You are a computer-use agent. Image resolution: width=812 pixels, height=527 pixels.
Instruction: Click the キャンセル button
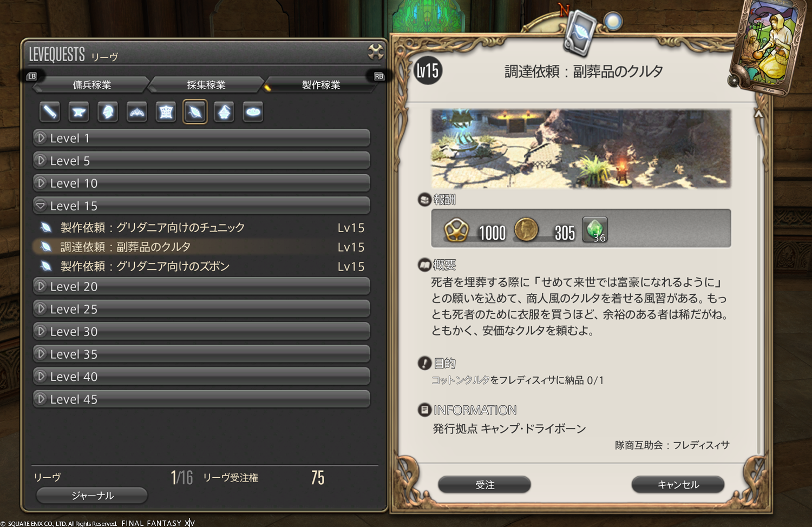point(678,485)
